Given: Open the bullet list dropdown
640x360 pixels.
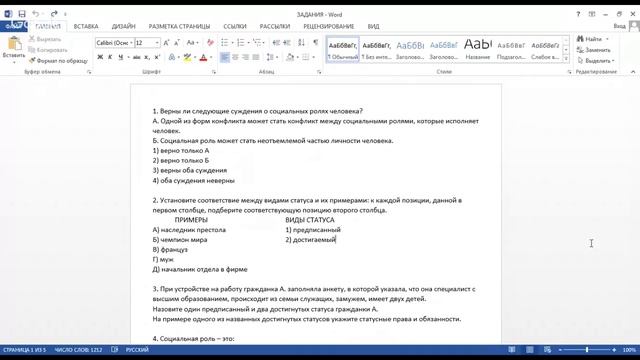Looking at the screenshot, I should point(233,42).
